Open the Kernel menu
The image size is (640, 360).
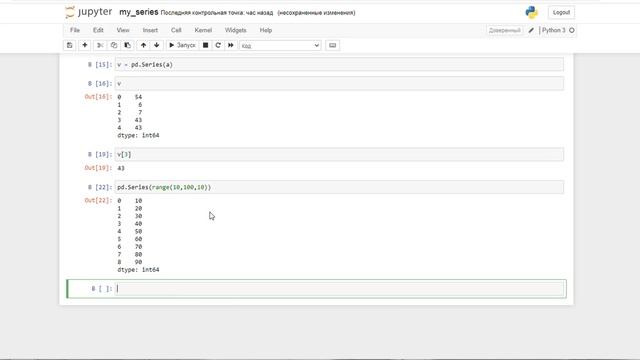pyautogui.click(x=203, y=30)
